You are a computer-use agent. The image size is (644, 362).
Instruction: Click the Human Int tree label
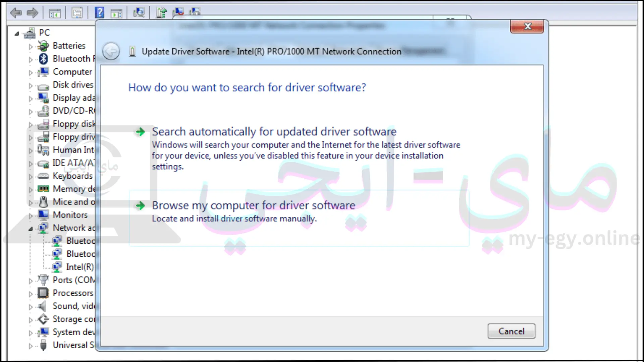pos(73,150)
